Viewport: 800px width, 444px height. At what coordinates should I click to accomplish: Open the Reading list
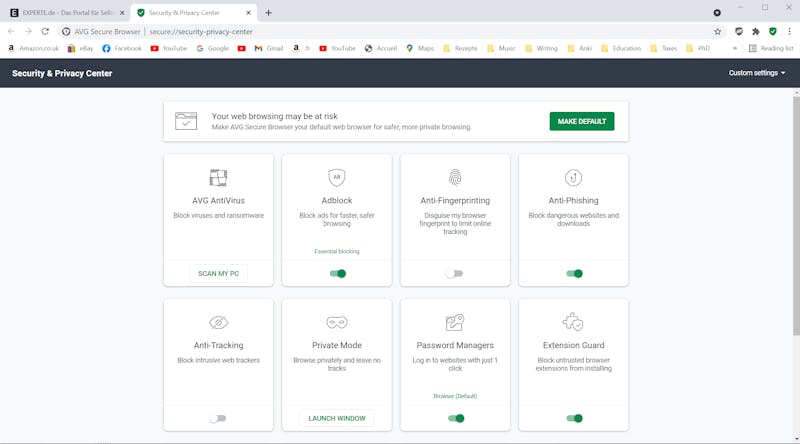click(x=771, y=48)
